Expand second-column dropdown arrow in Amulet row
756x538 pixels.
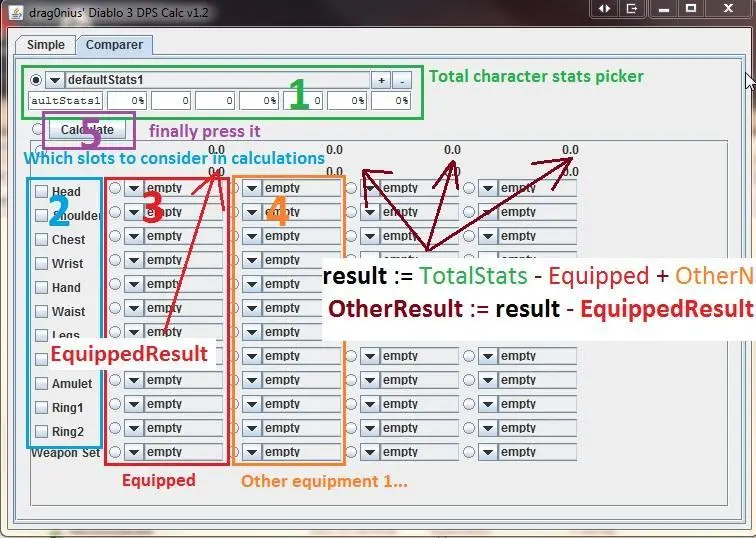(252, 380)
